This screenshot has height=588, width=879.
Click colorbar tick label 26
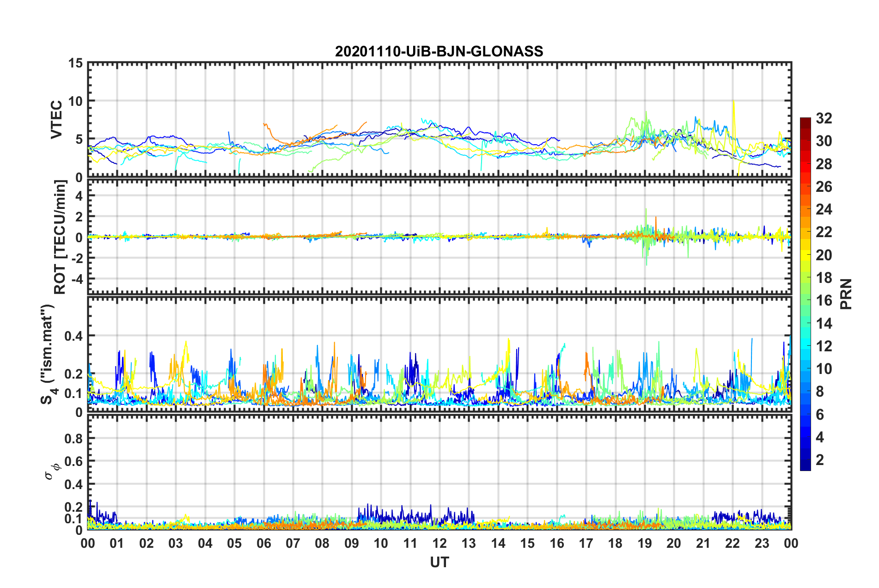(x=824, y=187)
